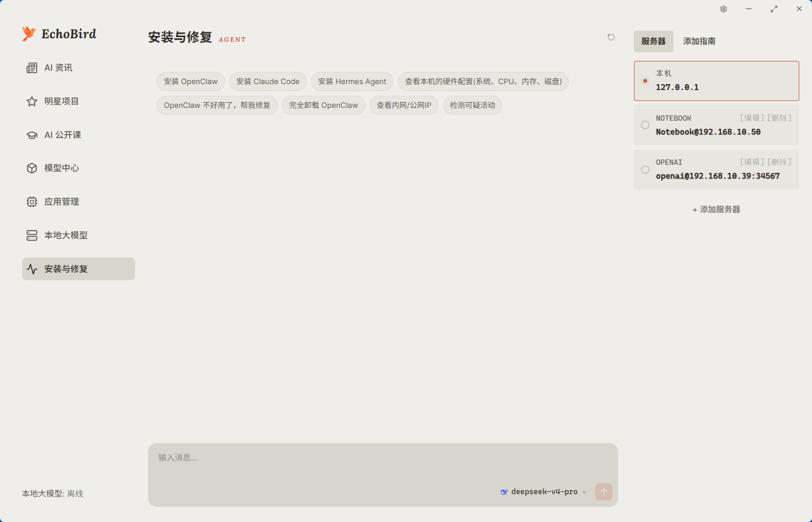This screenshot has width=812, height=522.
Task: Close the EchoBird window
Action: click(799, 9)
